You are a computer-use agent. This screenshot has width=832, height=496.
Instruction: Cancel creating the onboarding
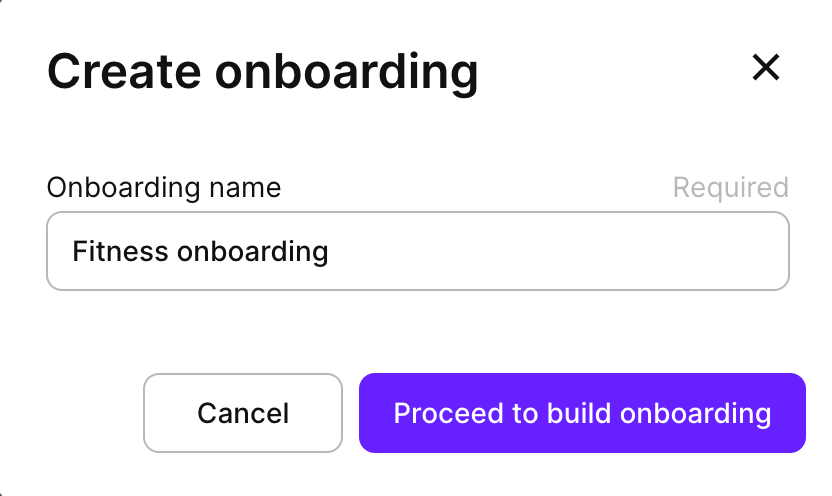coord(243,413)
